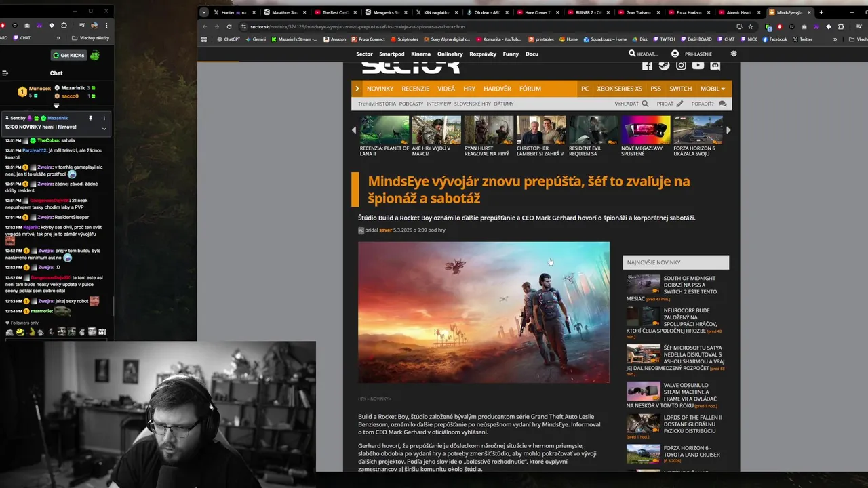
Task: Click the HĽADAŤ magnifier in the top bar
Action: coord(632,54)
